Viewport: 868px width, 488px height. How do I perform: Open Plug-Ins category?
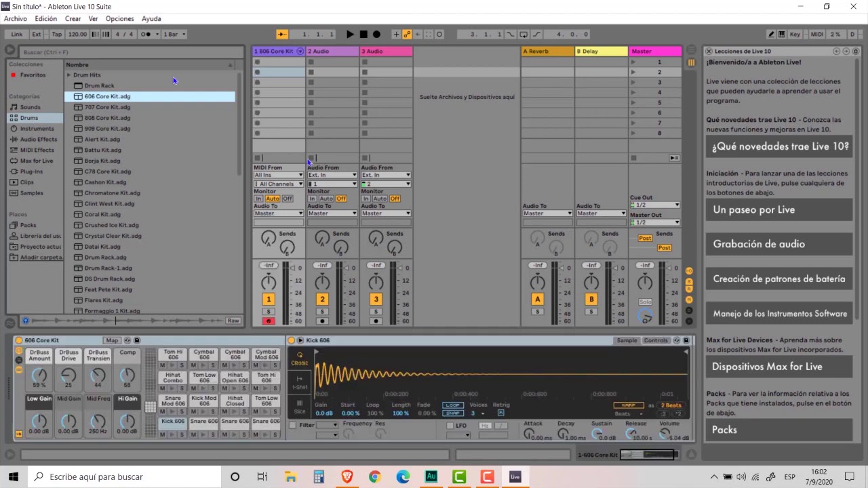click(31, 171)
